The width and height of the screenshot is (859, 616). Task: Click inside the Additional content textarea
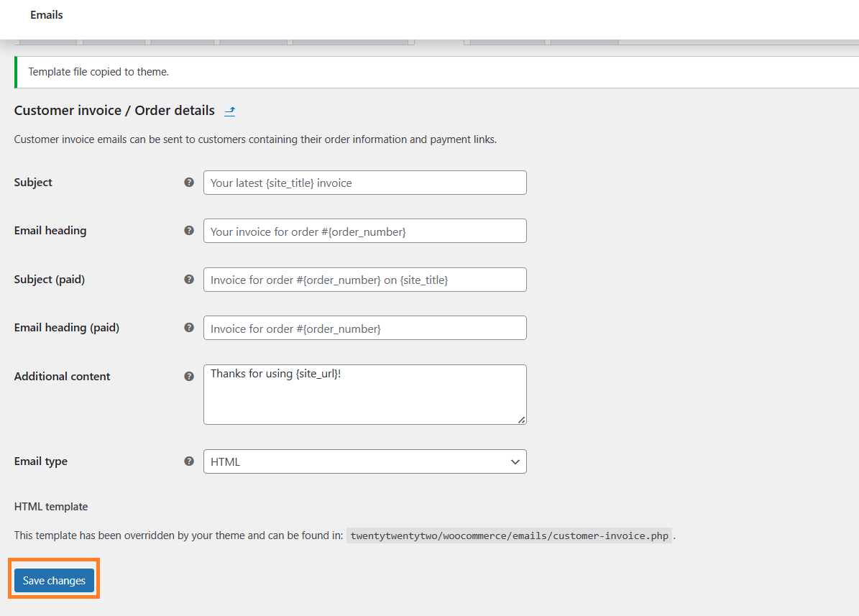point(365,395)
